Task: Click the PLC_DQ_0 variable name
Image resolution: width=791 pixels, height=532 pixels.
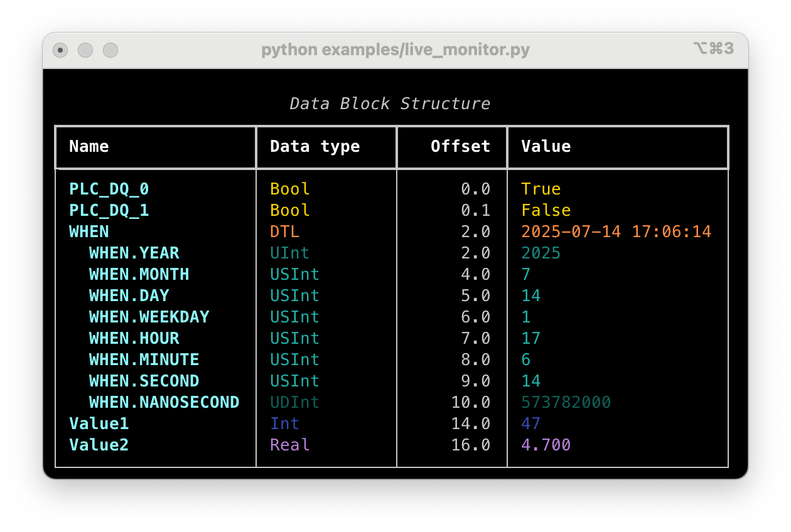Action: (x=109, y=188)
